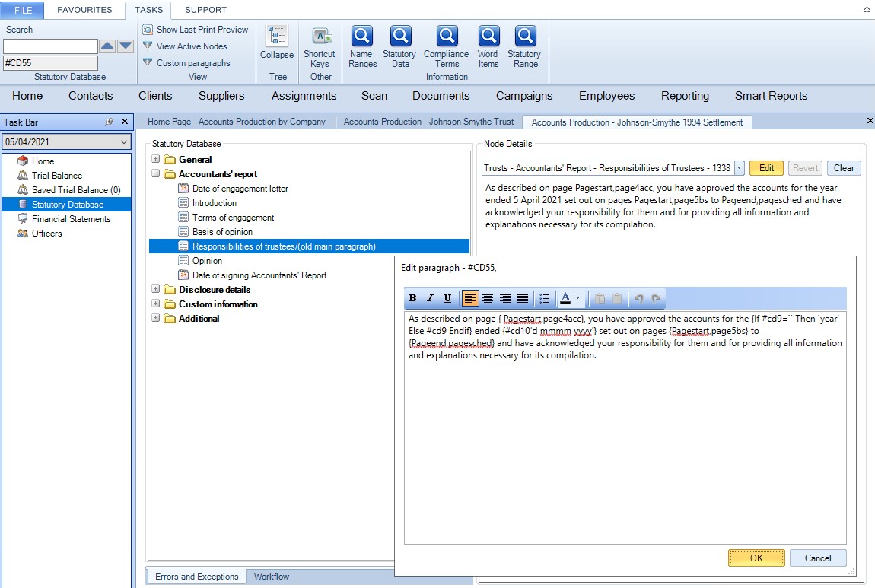
Task: Confirm paragraph edit with OK
Action: (756, 558)
